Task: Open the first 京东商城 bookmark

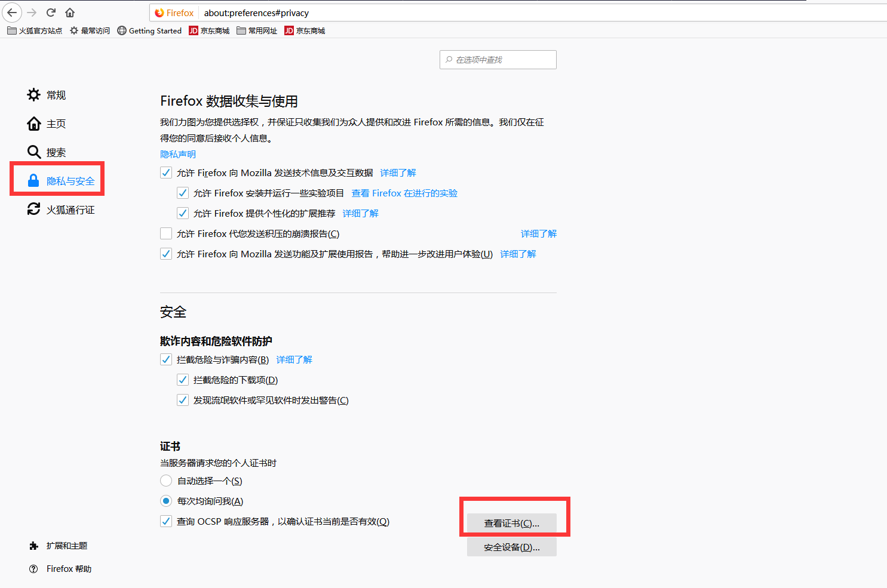Action: (209, 30)
